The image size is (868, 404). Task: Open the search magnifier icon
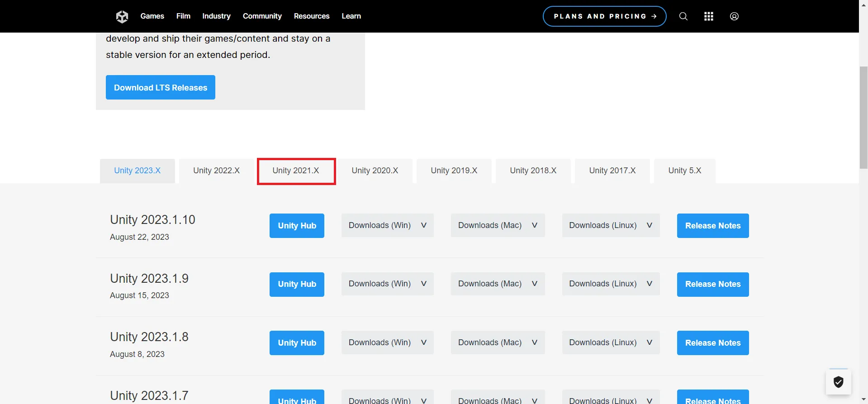683,16
